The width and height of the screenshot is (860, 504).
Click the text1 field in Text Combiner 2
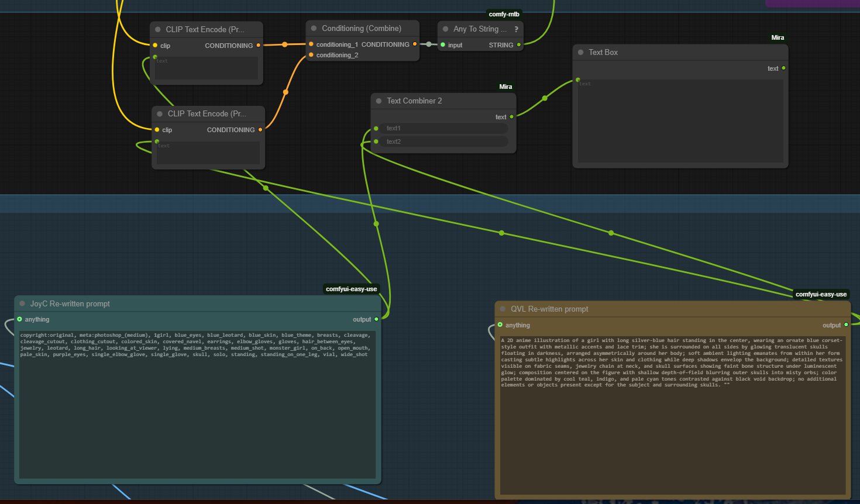(x=443, y=128)
